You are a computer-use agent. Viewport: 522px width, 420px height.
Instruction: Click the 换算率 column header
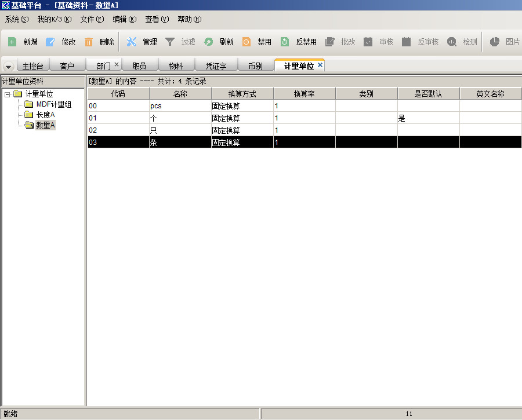[x=304, y=94]
